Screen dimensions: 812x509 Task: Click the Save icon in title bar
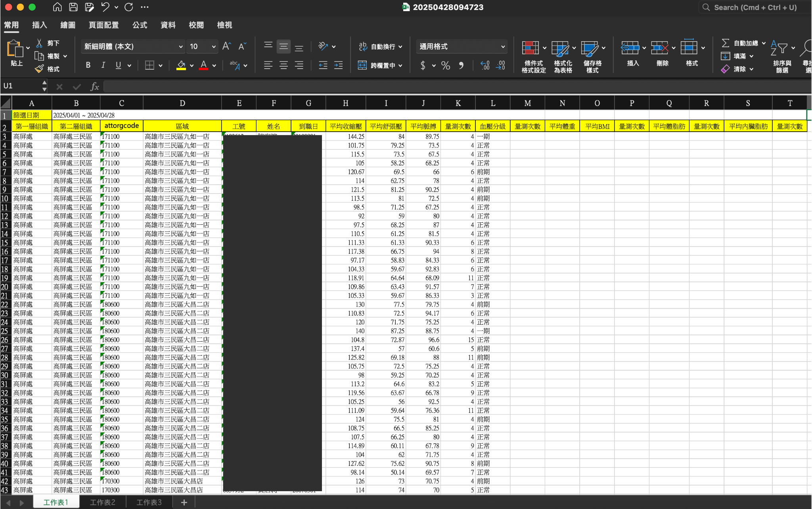73,7
